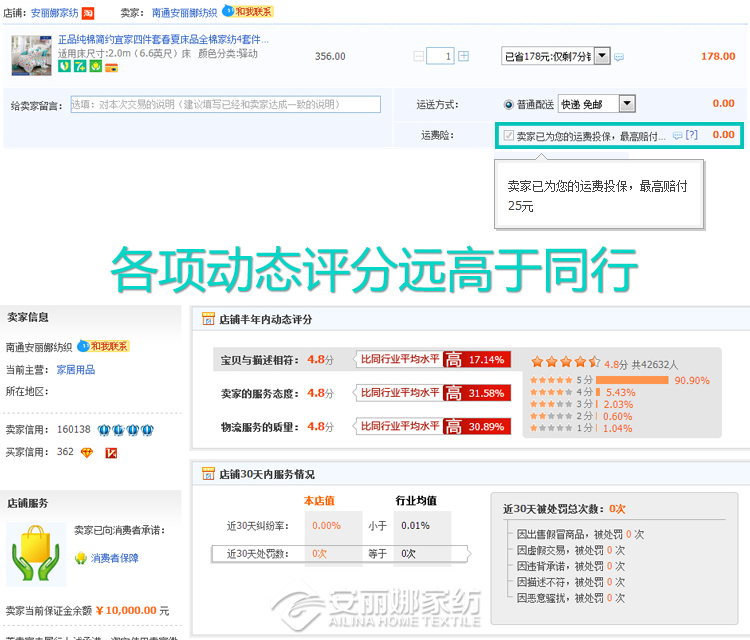Open the 安丽娜家纺 store link
This screenshot has width=750, height=640.
point(55,13)
